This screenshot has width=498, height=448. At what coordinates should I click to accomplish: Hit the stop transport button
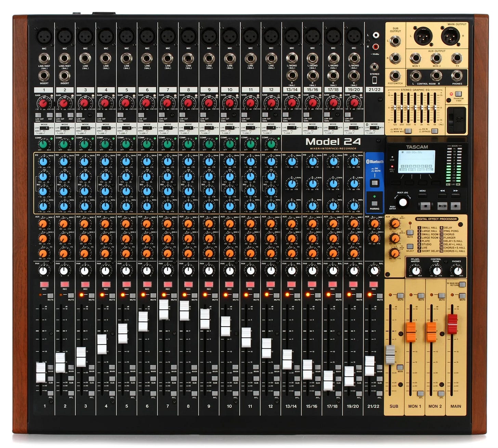(425, 206)
